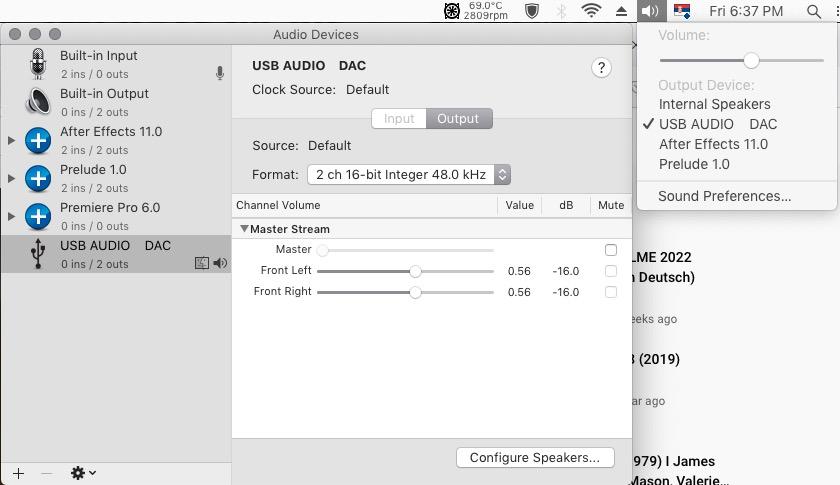Add a new audio device with plus button
Screen dimensions: 840x485
pyautogui.click(x=18, y=474)
